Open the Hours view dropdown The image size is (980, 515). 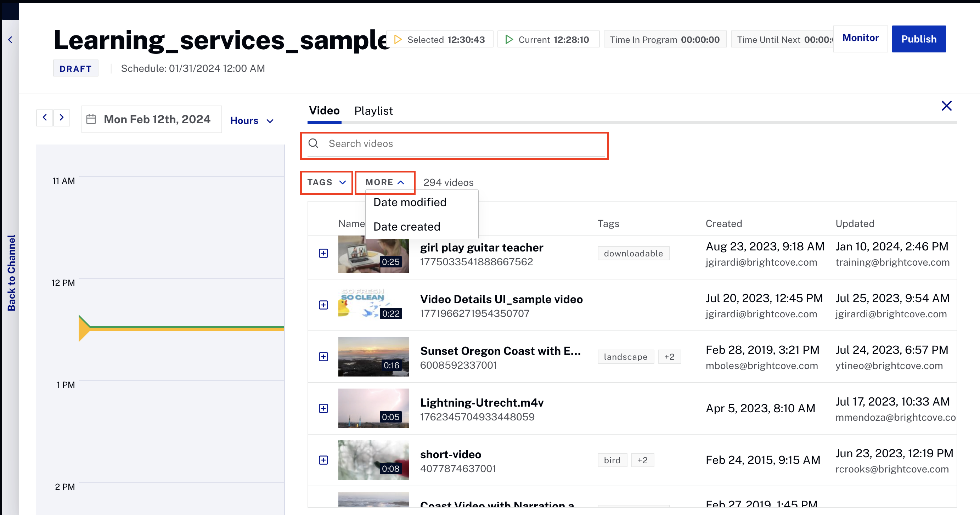[x=252, y=120]
